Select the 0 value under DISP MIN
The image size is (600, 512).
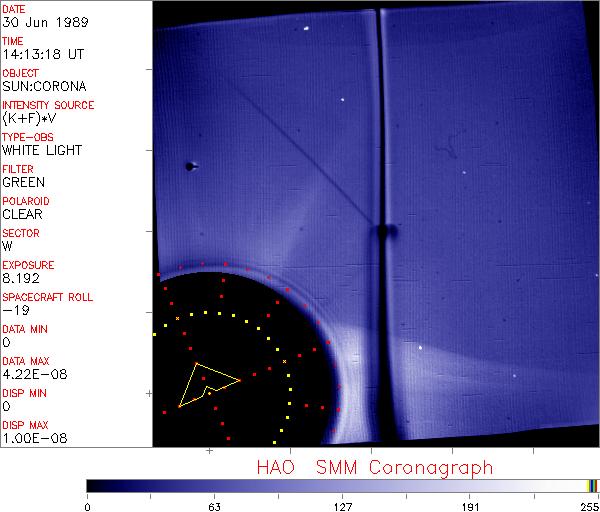(x=7, y=406)
